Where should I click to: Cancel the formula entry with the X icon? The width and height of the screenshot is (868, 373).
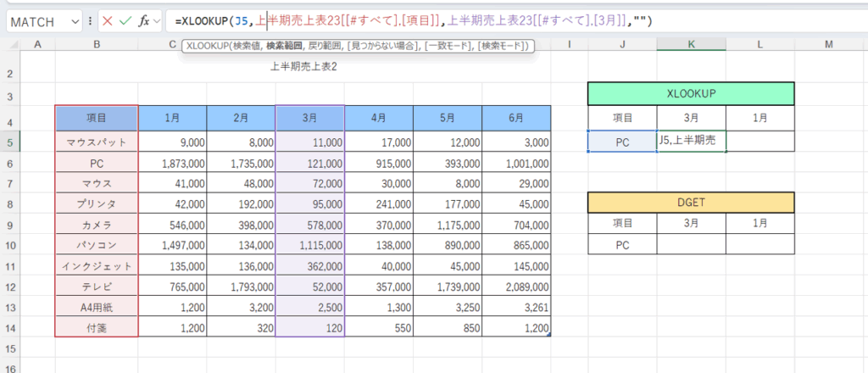[108, 20]
